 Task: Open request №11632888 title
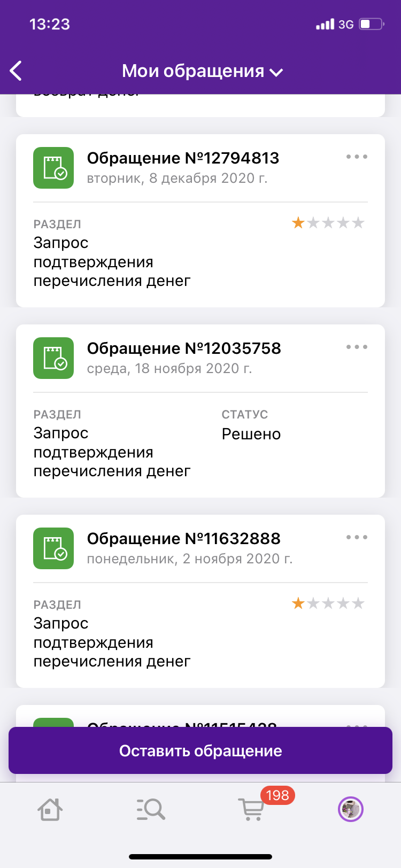[184, 539]
